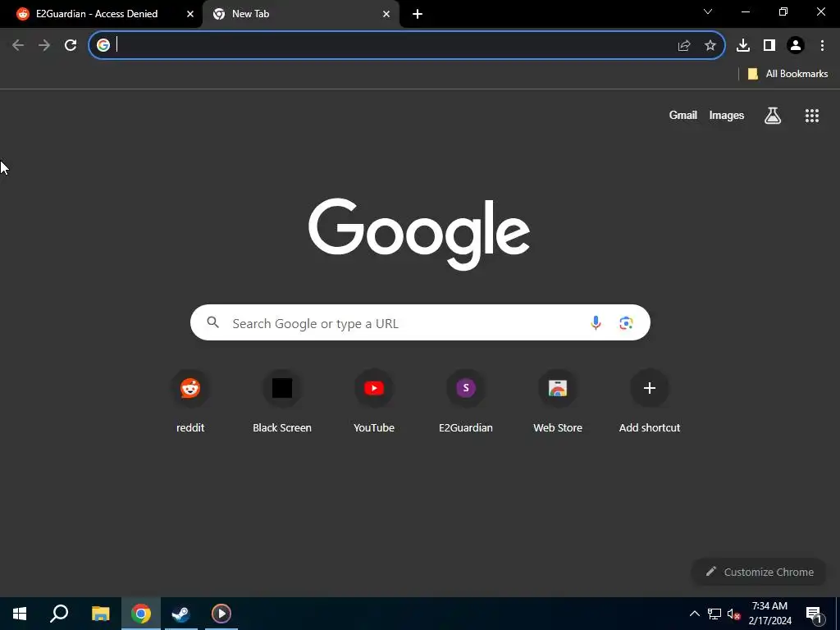Open the Windows Start menu
Viewport: 840px width, 630px height.
[x=20, y=614]
